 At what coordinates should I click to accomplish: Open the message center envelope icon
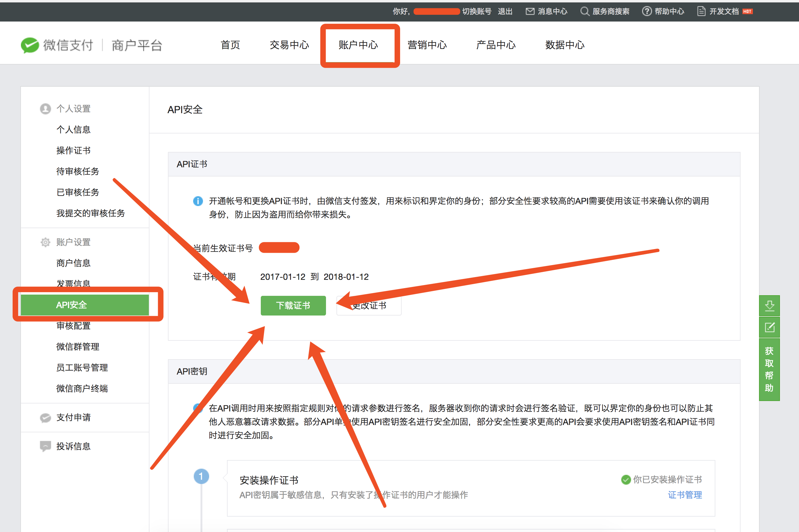click(530, 12)
